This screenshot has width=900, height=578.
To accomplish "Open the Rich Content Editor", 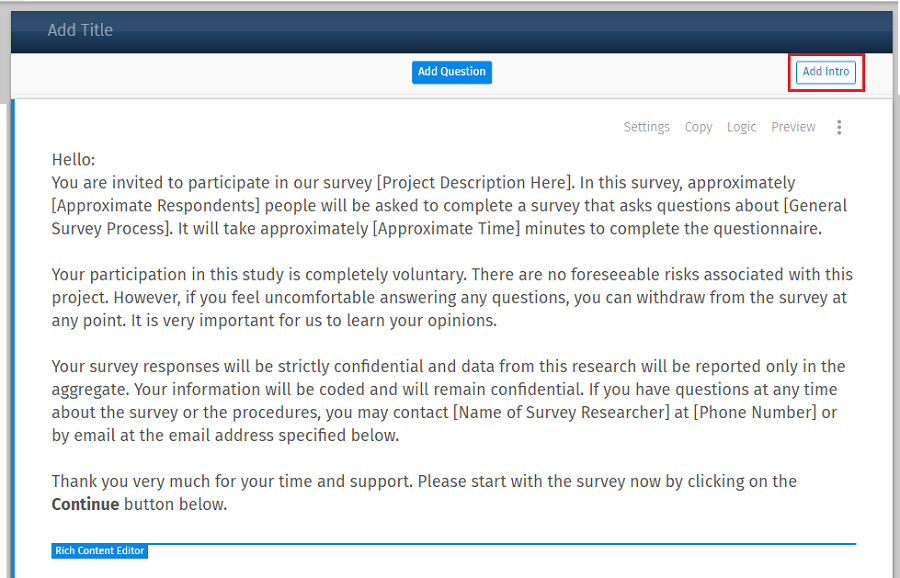I will pyautogui.click(x=99, y=551).
